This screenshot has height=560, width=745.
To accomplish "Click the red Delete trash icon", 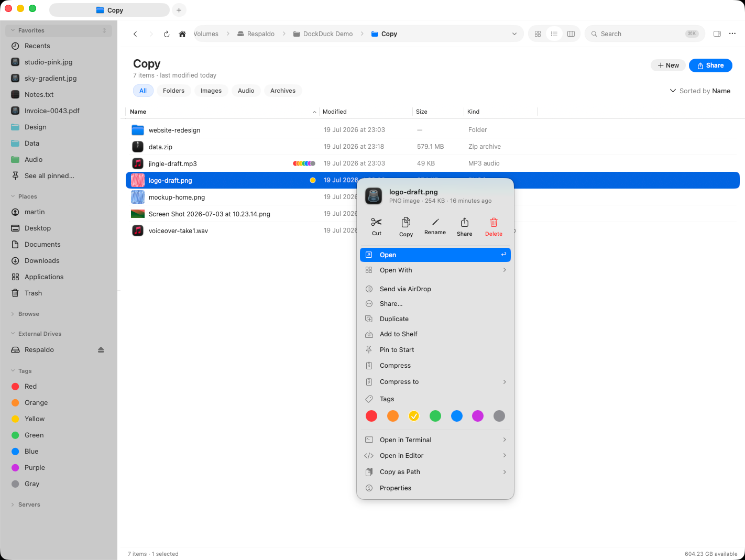I will [x=494, y=222].
